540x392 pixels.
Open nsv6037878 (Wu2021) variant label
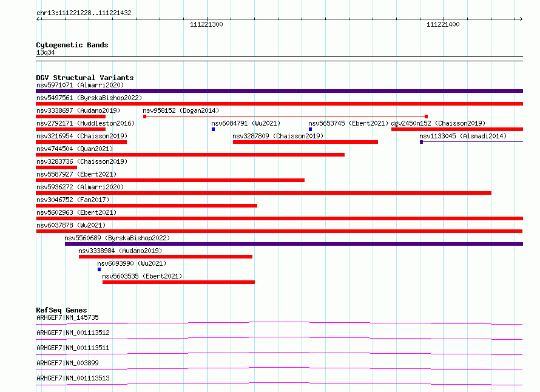click(x=71, y=225)
